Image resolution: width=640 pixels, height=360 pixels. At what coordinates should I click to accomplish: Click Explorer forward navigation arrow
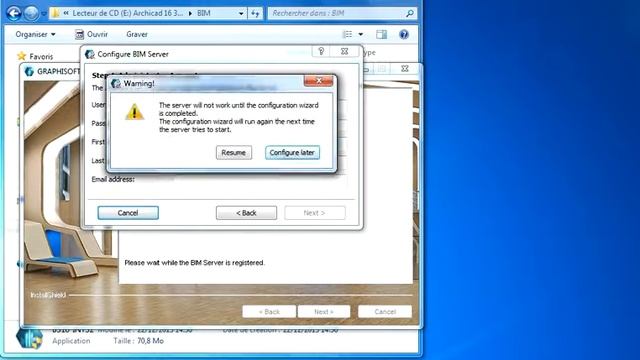click(31, 13)
